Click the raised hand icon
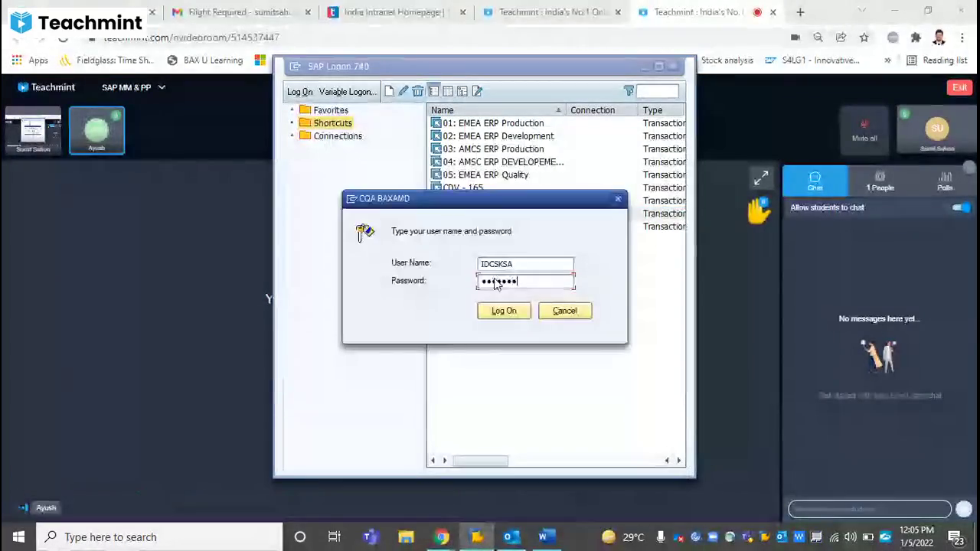The height and width of the screenshot is (551, 980). point(759,210)
